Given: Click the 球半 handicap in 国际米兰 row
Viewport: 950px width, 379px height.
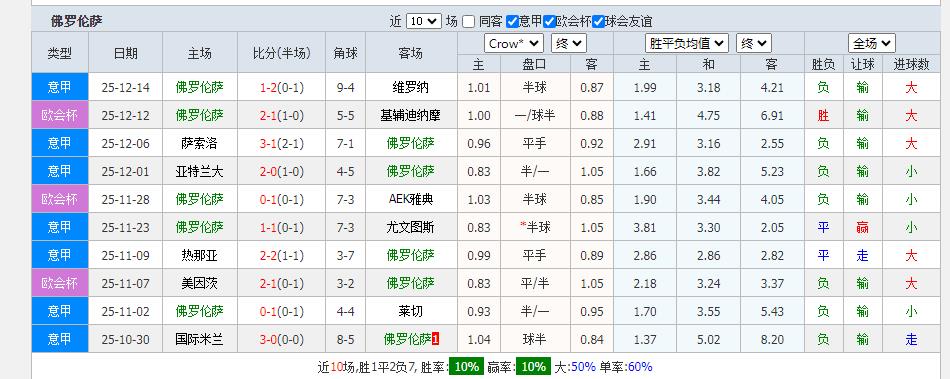Looking at the screenshot, I should point(534,340).
